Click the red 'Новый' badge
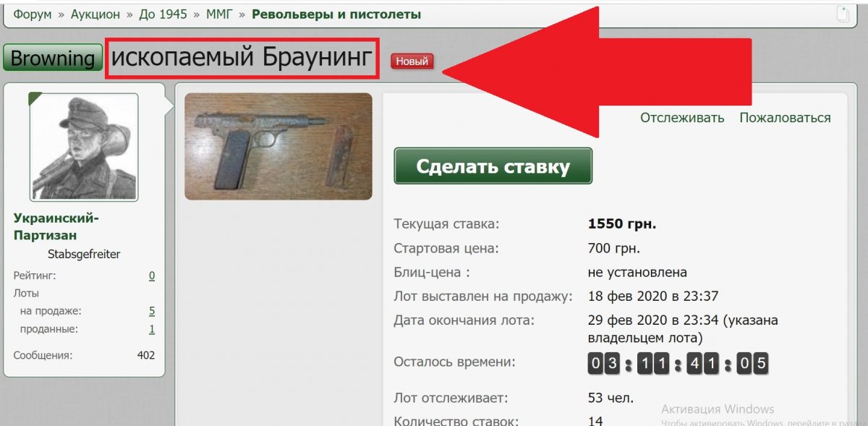Viewport: 868px width, 426px height. point(412,61)
